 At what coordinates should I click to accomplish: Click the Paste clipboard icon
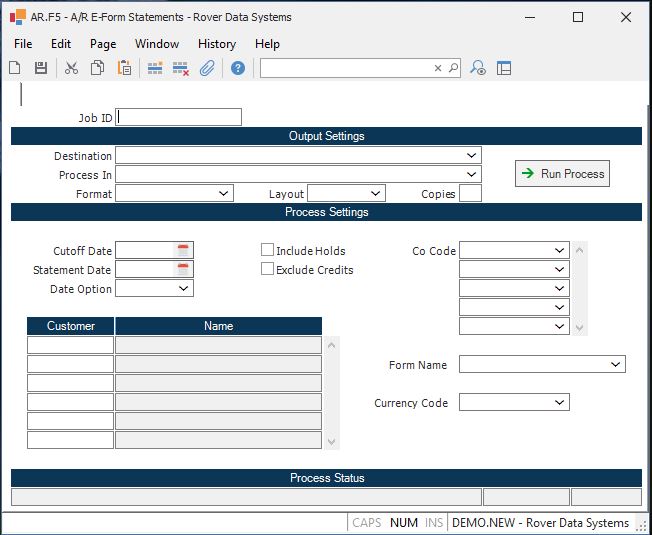coord(124,68)
